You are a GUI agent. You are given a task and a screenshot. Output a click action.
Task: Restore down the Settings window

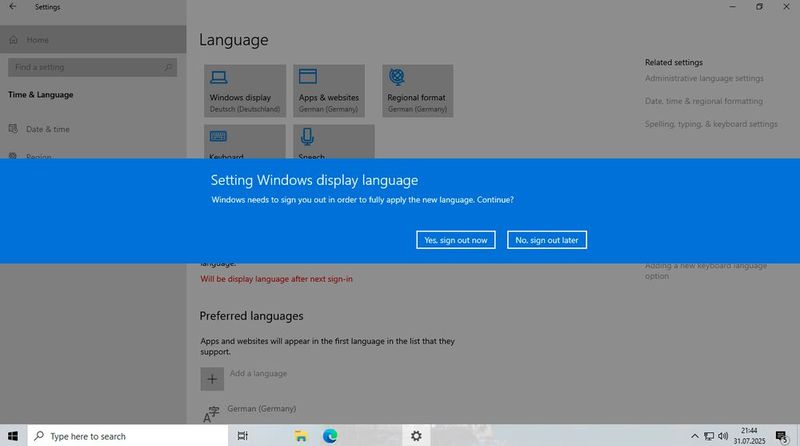coord(759,7)
